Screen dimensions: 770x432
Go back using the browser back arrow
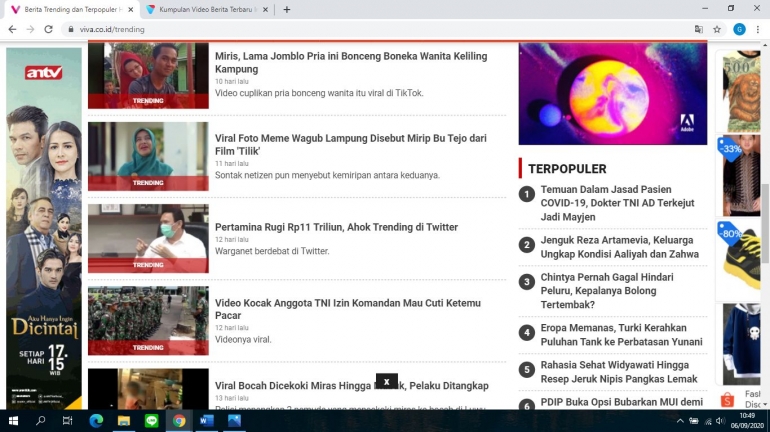[12, 29]
